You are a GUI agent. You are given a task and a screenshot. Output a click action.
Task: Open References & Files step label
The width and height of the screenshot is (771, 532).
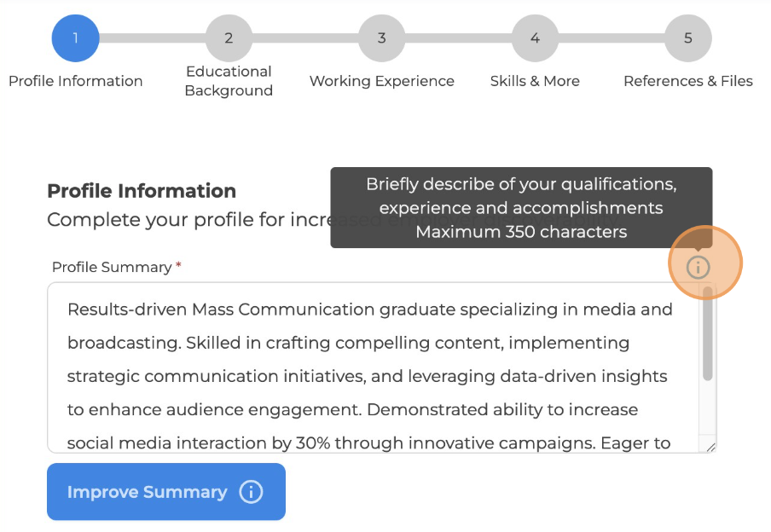[x=688, y=81]
